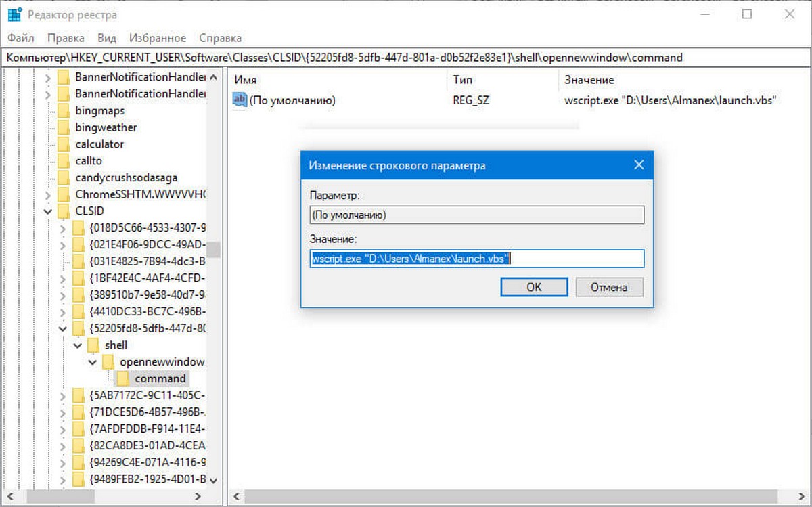Screen dimensions: 812x507
Task: Close the string edit dialog with X
Action: coord(638,165)
